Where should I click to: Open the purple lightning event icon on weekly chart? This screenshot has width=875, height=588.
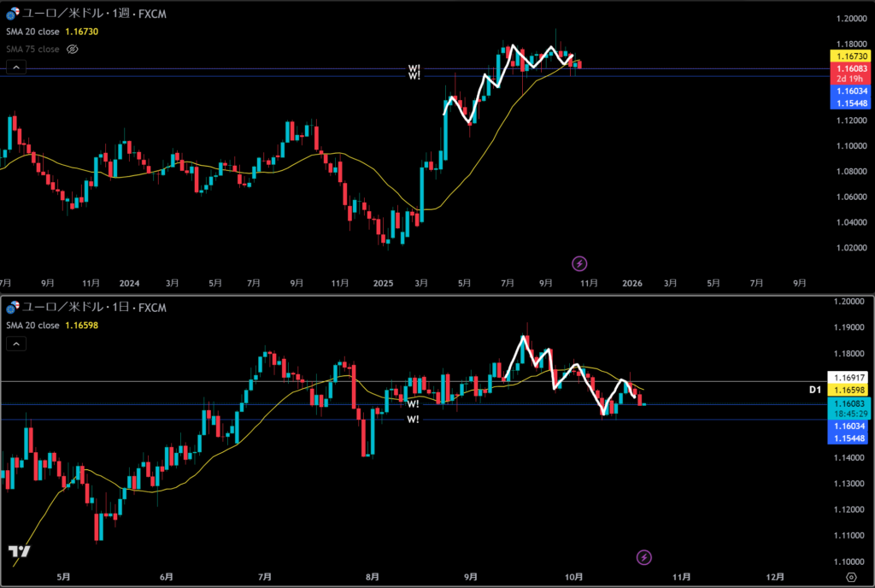coord(579,263)
